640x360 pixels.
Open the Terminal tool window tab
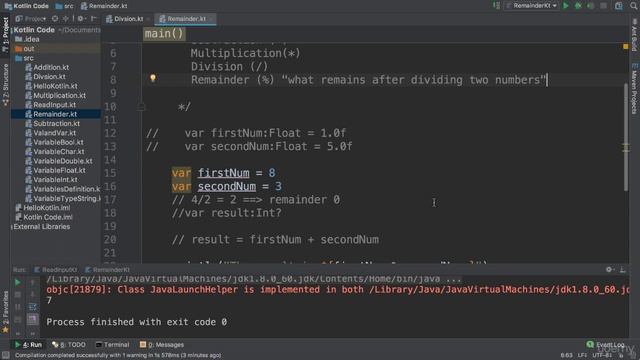112,345
